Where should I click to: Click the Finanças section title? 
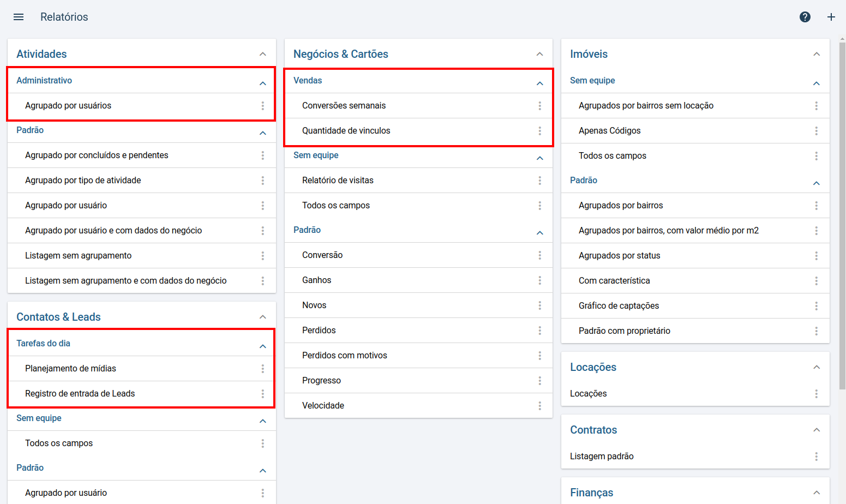coord(591,493)
